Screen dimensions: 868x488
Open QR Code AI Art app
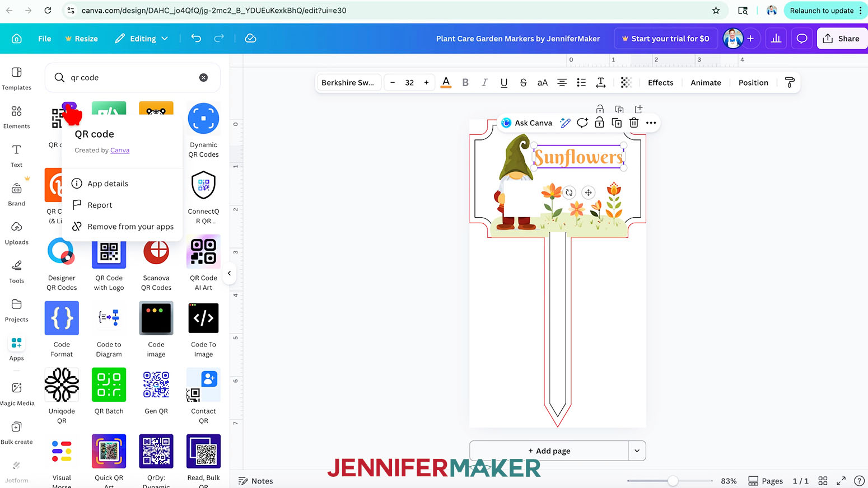click(x=203, y=264)
